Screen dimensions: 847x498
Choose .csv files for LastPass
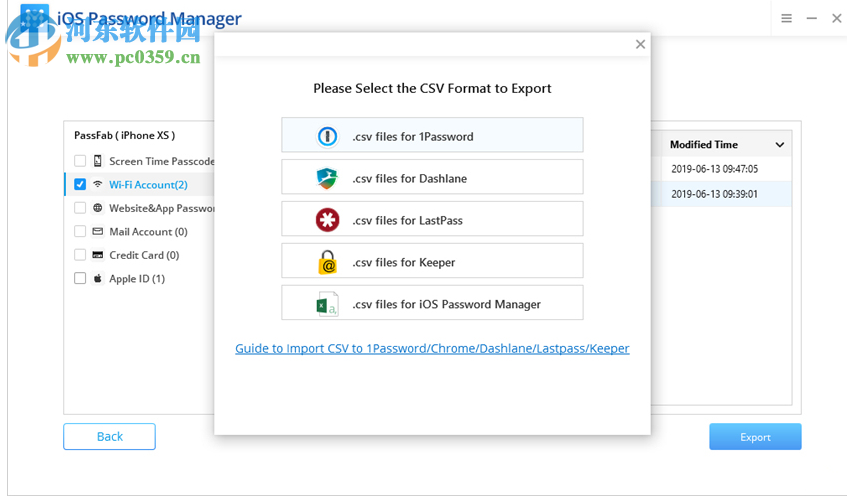click(432, 219)
